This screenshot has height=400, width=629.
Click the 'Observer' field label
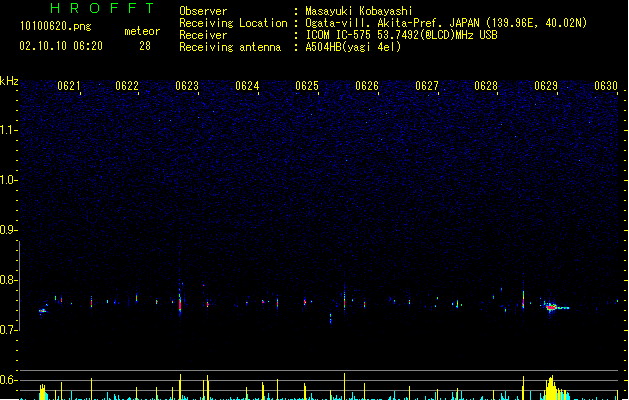click(x=203, y=11)
